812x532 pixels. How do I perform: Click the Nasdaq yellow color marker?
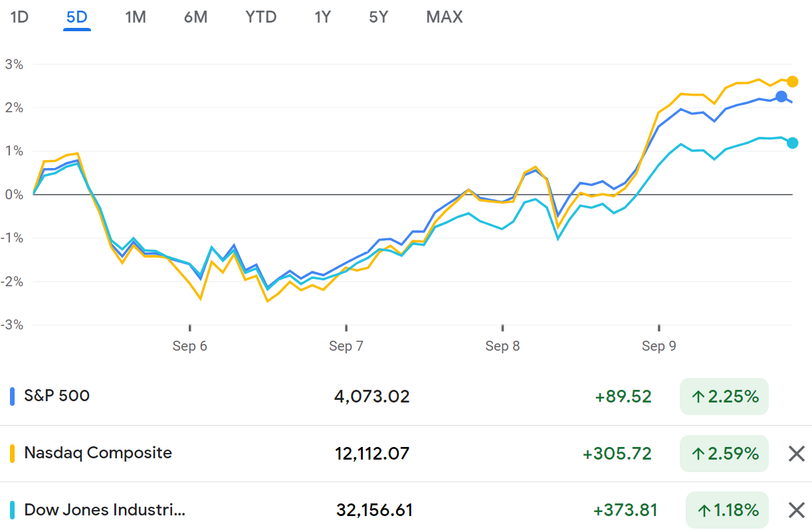(12, 454)
